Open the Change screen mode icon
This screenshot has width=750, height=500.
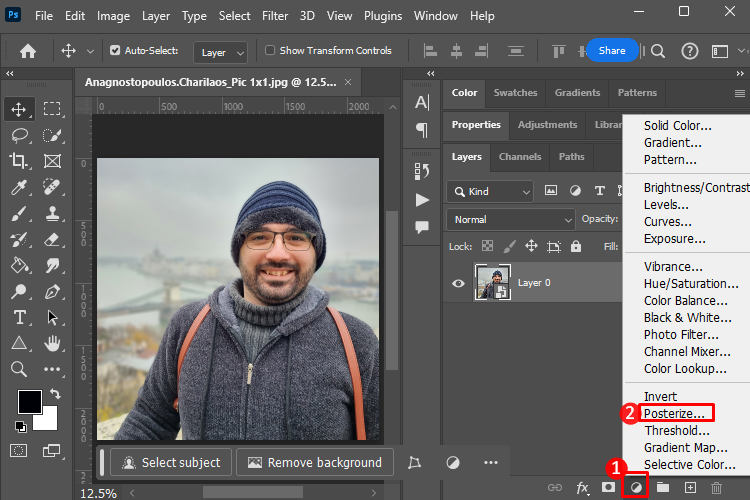[51, 451]
